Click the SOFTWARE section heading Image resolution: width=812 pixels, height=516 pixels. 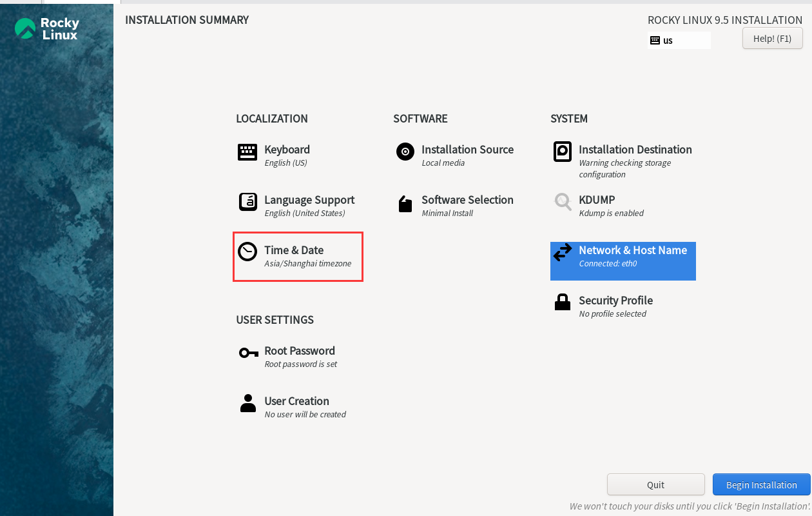point(420,119)
